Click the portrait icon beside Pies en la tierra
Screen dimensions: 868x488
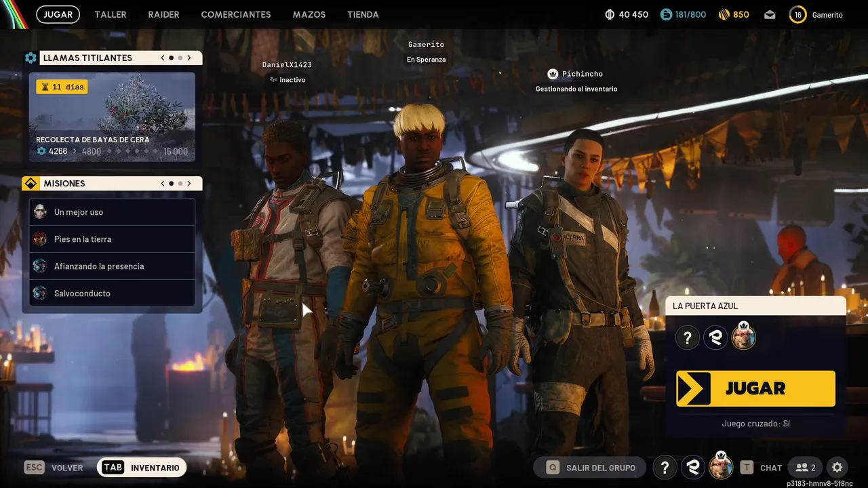click(x=40, y=239)
